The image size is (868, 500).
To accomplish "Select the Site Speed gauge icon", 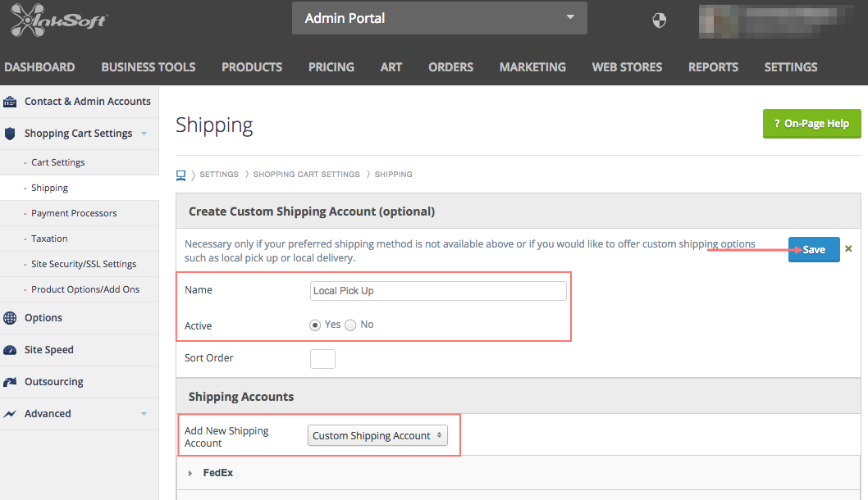I will coord(10,349).
